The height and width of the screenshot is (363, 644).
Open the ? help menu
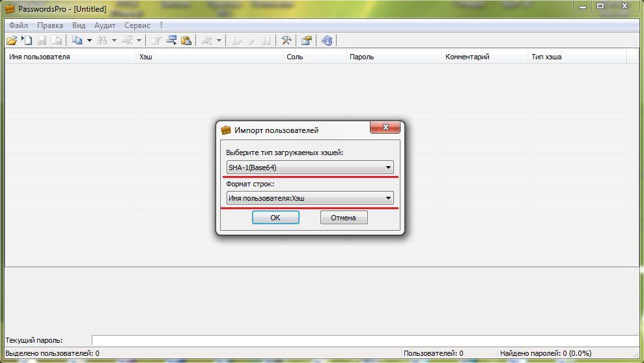click(161, 25)
